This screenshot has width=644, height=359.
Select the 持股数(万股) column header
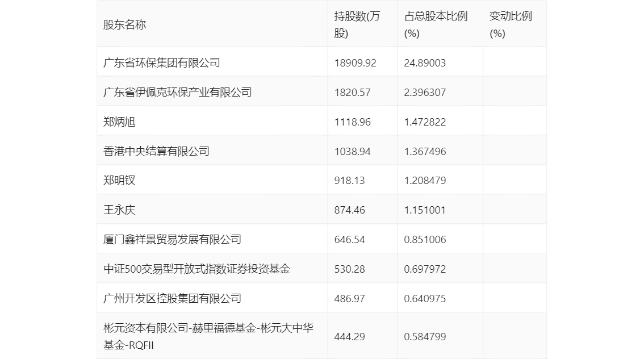pyautogui.click(x=357, y=24)
